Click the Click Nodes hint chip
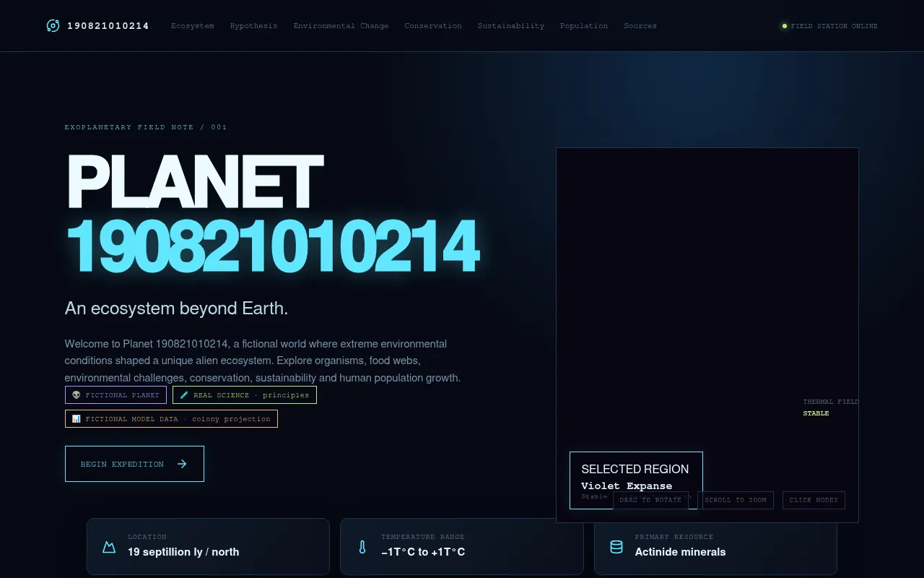Screen dimensions: 924x578 (814, 500)
